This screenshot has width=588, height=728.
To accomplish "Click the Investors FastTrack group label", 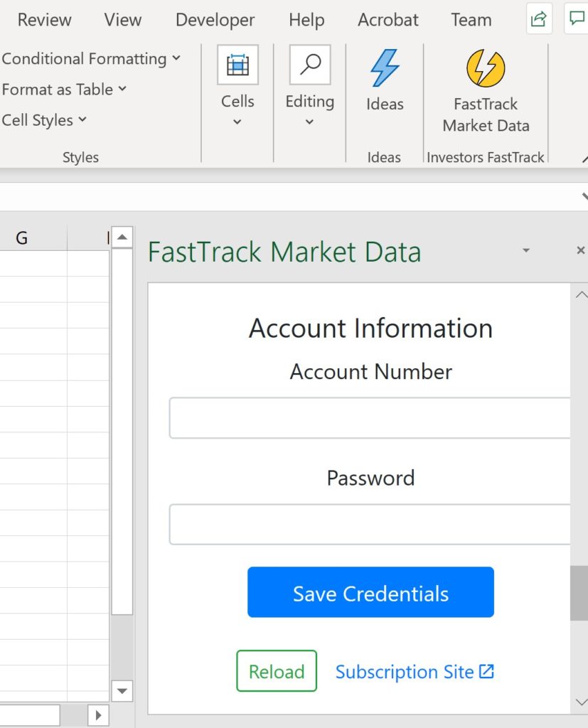I will tap(486, 157).
